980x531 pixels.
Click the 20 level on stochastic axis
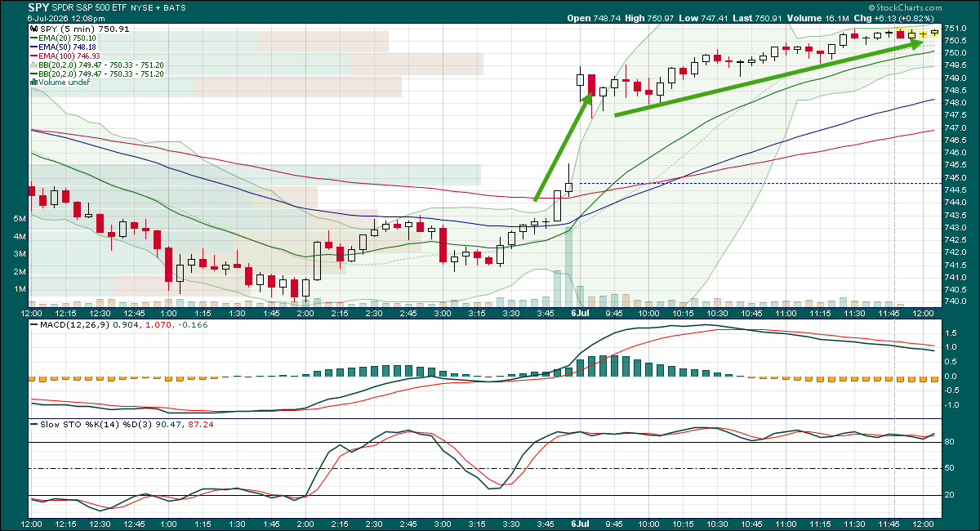(x=951, y=495)
